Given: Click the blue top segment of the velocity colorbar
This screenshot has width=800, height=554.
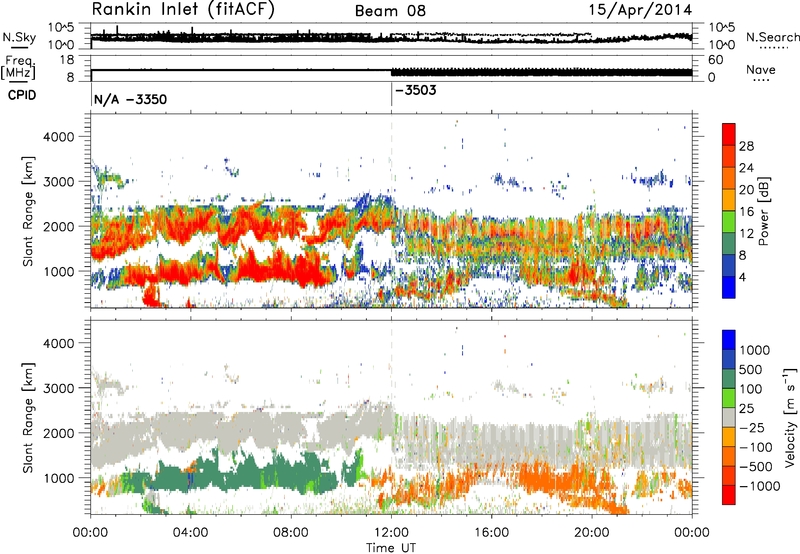Looking at the screenshot, I should click(x=729, y=340).
